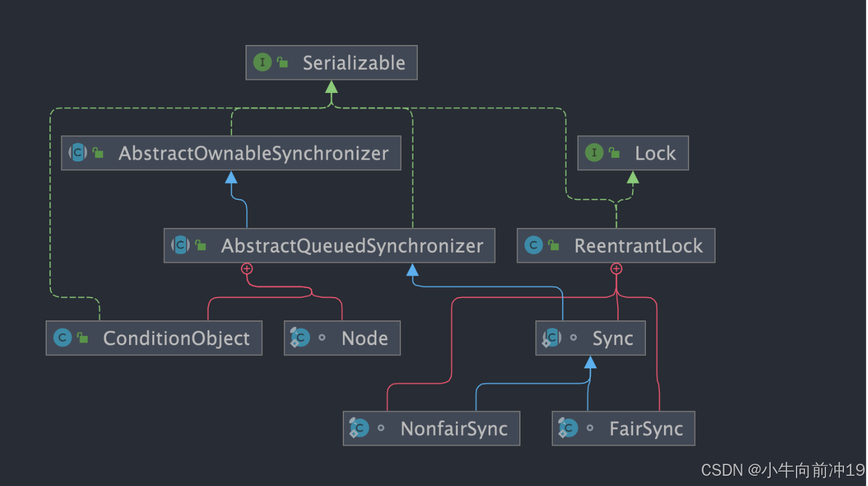Select the AbstractOwnableSynchronizer class node
Image resolution: width=868 pixels, height=486 pixels.
[231, 153]
